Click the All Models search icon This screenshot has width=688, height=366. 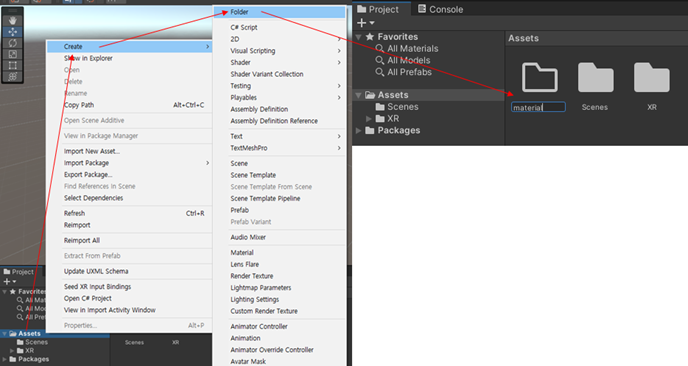pos(380,60)
